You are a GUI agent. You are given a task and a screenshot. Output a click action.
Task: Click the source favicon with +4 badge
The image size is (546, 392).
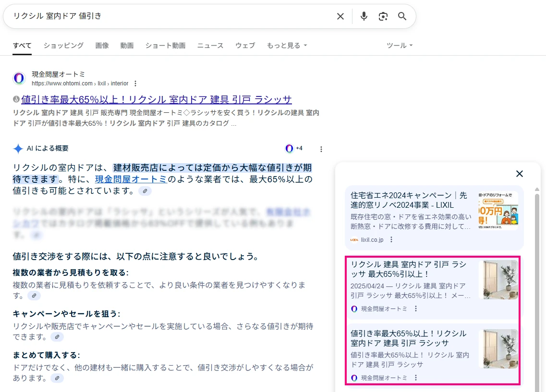coord(293,149)
